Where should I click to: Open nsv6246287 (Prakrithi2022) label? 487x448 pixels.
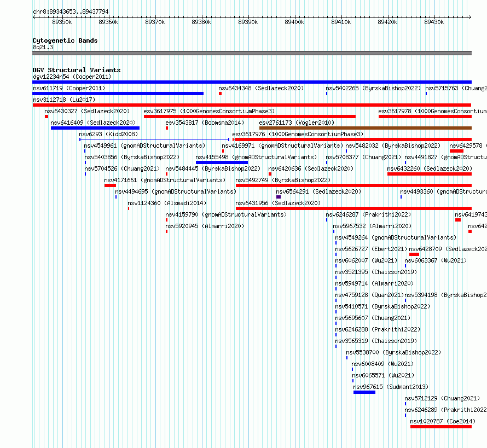tap(368, 214)
